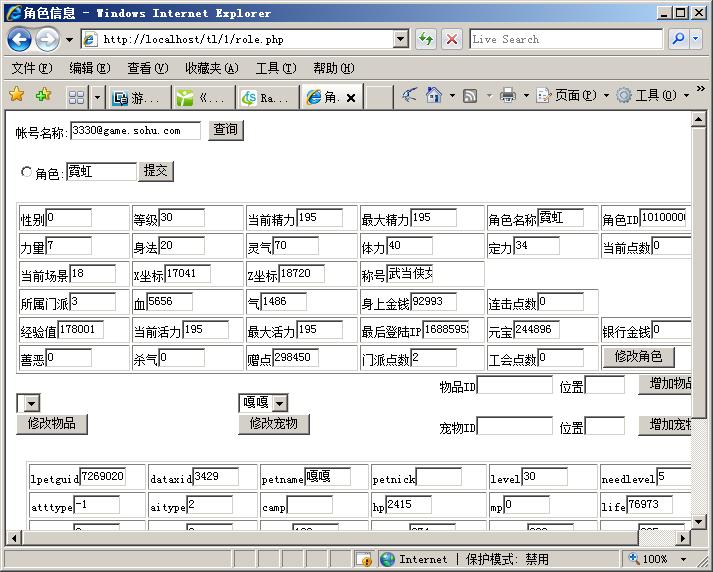
Task: Click the 查询 button
Action: coord(226,131)
